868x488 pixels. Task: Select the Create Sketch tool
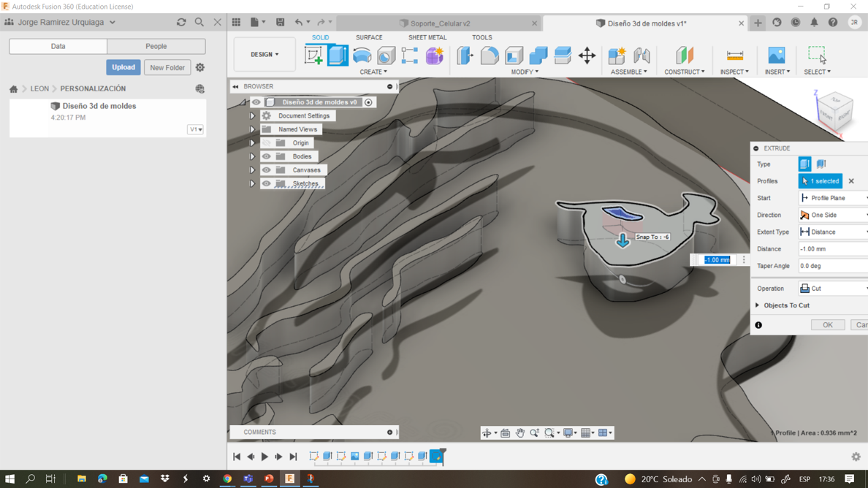pos(313,56)
